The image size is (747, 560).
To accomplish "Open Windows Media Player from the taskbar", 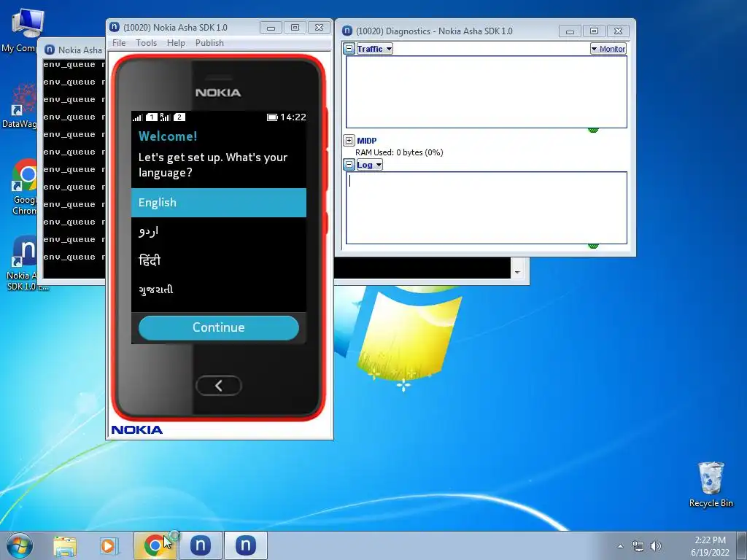I will (x=109, y=545).
